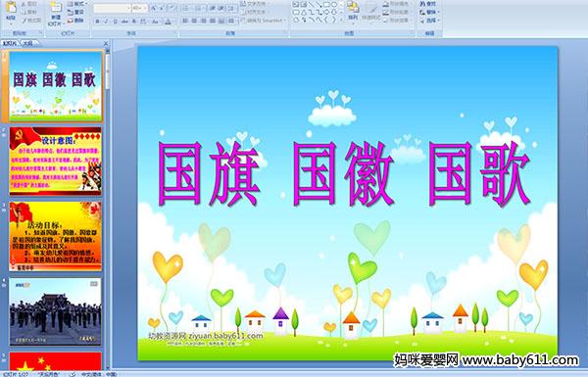Click the Select button in Editing group

pos(429,21)
